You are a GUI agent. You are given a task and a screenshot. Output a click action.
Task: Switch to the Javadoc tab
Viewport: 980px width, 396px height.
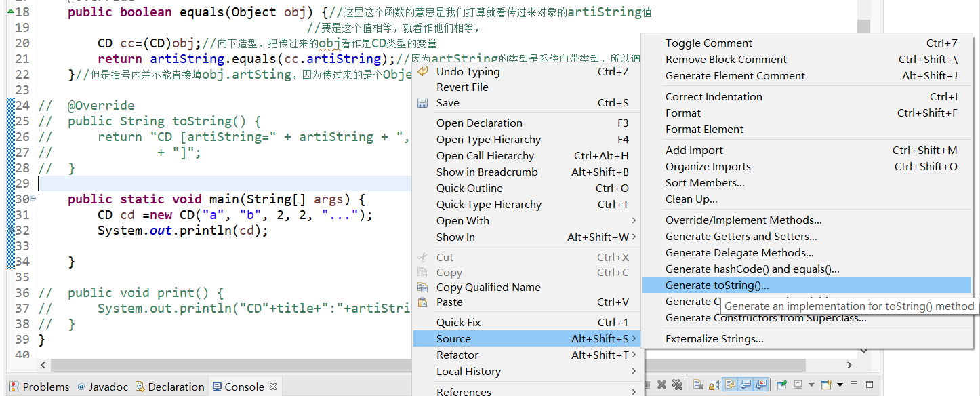pyautogui.click(x=102, y=387)
